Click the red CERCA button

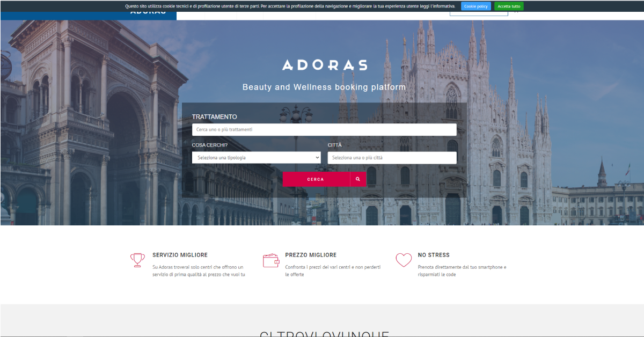pos(316,179)
